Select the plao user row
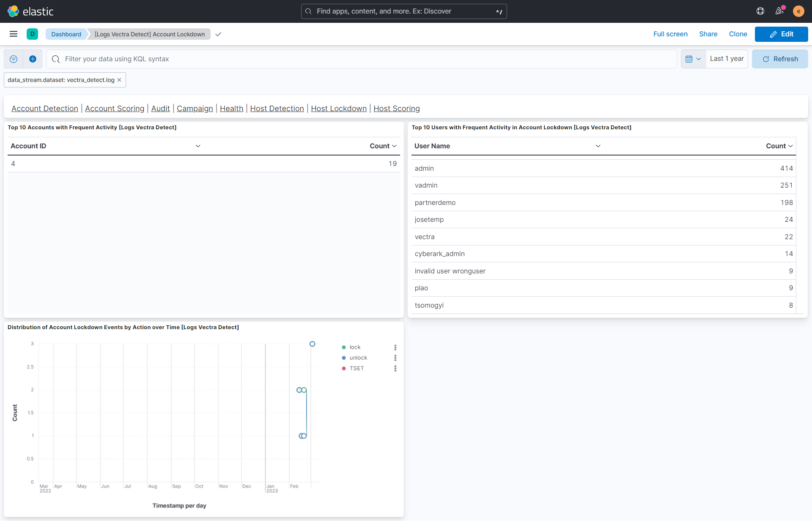The width and height of the screenshot is (812, 521). [604, 288]
